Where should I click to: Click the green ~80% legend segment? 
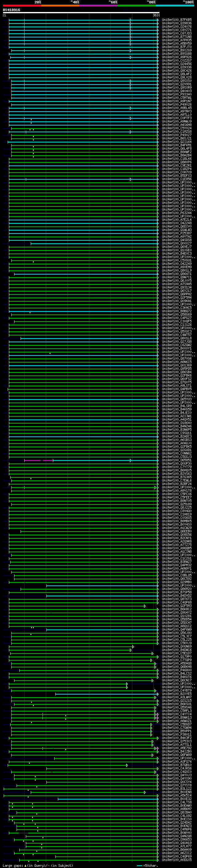click(x=137, y=6)
